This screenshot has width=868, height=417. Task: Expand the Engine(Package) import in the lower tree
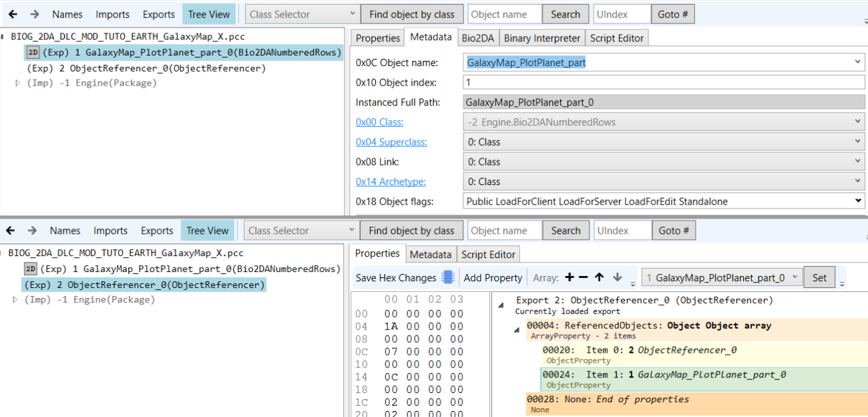click(x=15, y=299)
